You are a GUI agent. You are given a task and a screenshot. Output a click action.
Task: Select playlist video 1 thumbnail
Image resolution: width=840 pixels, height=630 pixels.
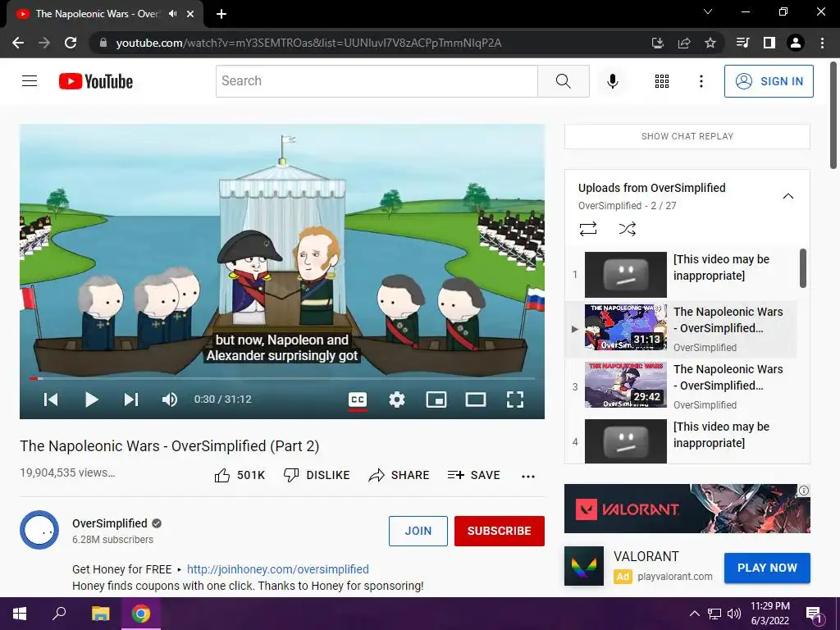[x=626, y=275]
